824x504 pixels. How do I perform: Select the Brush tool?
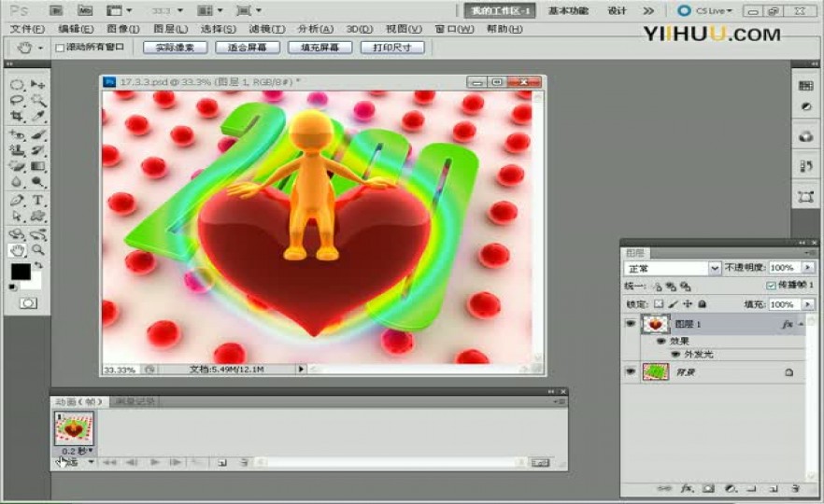point(37,135)
